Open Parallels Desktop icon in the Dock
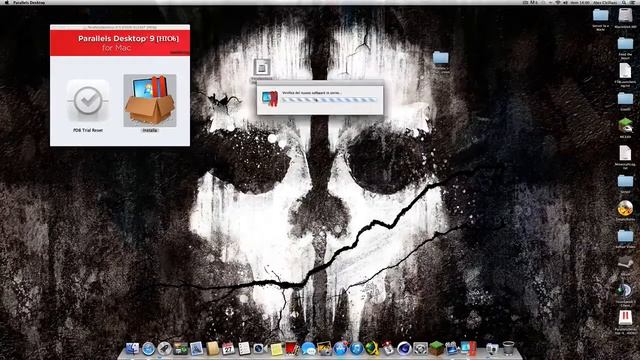 (x=468, y=348)
